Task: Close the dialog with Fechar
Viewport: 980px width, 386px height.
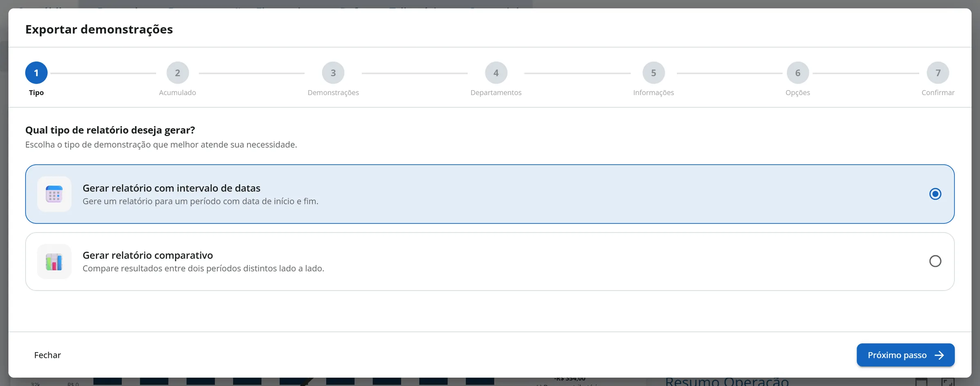Action: pyautogui.click(x=47, y=355)
